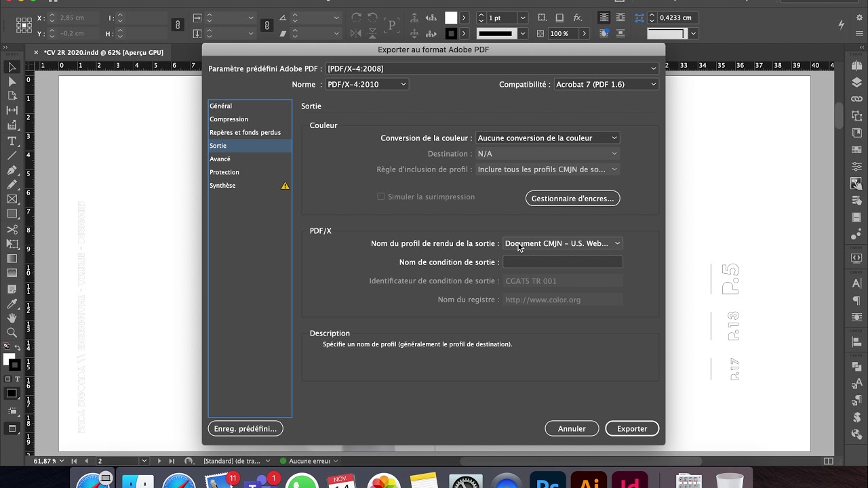Click Enreg. prédéfini button
The height and width of the screenshot is (488, 868).
coord(245,428)
